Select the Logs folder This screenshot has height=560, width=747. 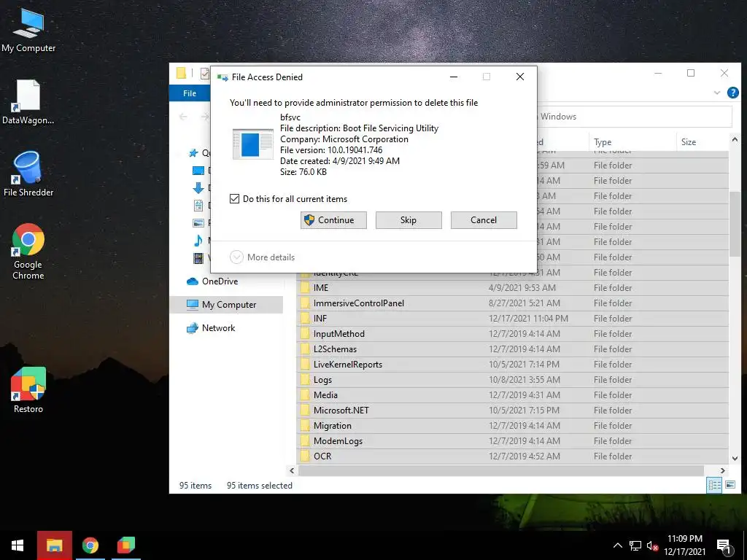pyautogui.click(x=513, y=379)
